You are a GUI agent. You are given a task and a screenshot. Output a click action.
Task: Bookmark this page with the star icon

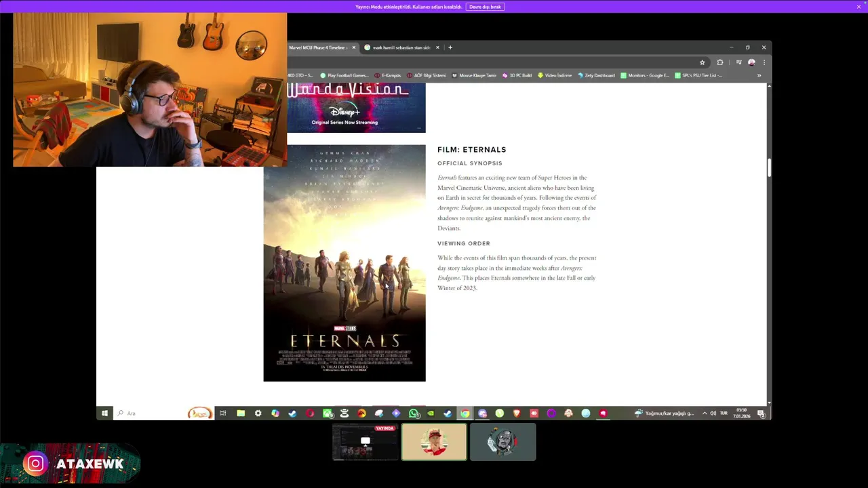pyautogui.click(x=703, y=62)
